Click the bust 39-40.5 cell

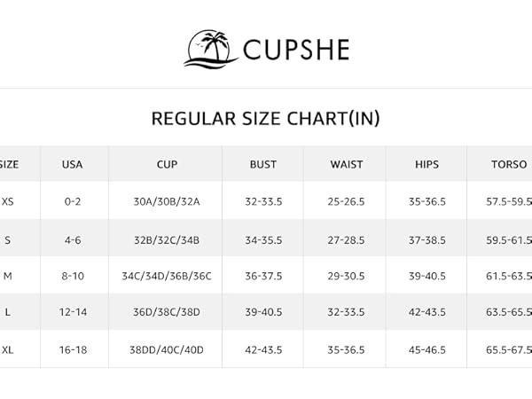(x=263, y=312)
